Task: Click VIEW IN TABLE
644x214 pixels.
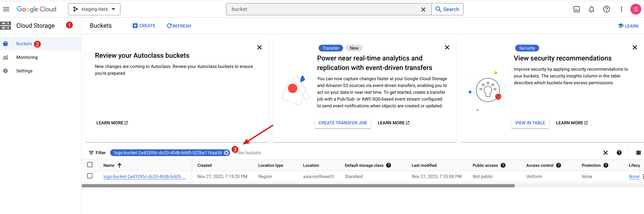Action: pyautogui.click(x=530, y=123)
